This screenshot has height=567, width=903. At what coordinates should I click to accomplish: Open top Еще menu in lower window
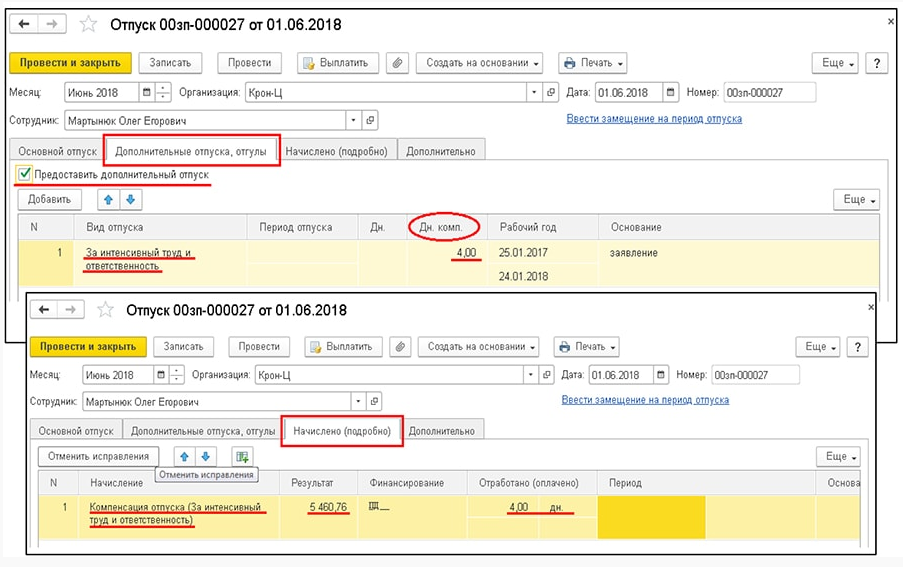point(818,347)
